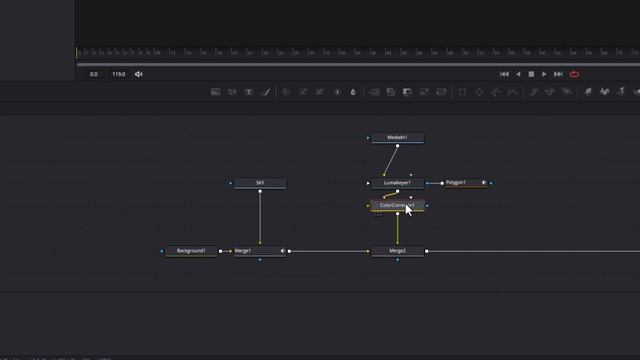Add a Text+ node from the toolbar
Screen dimensions: 640x360
(249, 92)
